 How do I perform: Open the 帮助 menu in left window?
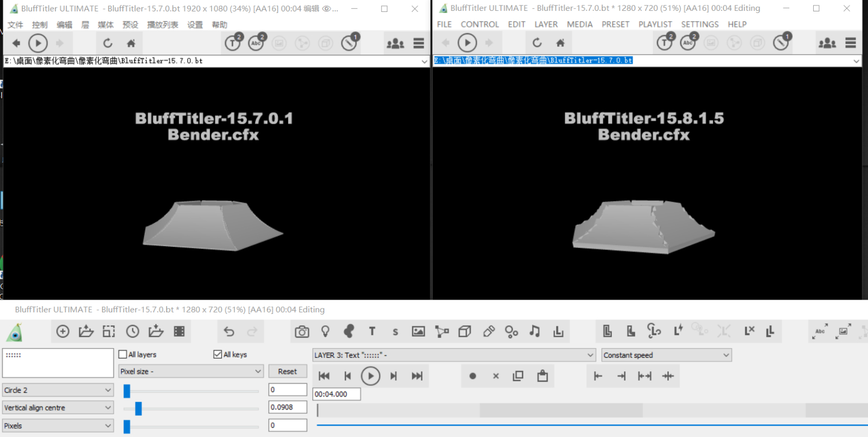(220, 25)
